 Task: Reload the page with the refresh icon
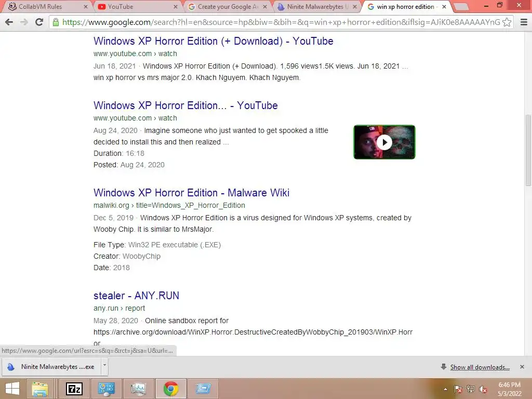[39, 22]
